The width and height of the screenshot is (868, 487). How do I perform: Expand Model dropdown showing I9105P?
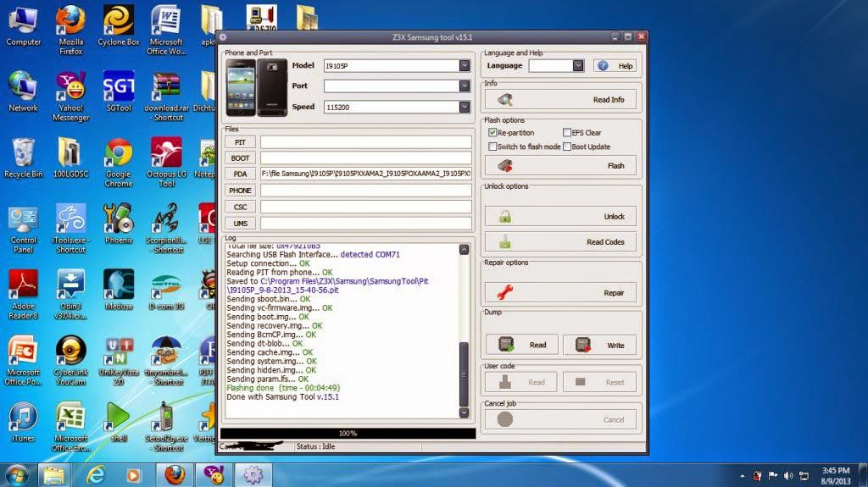[465, 66]
